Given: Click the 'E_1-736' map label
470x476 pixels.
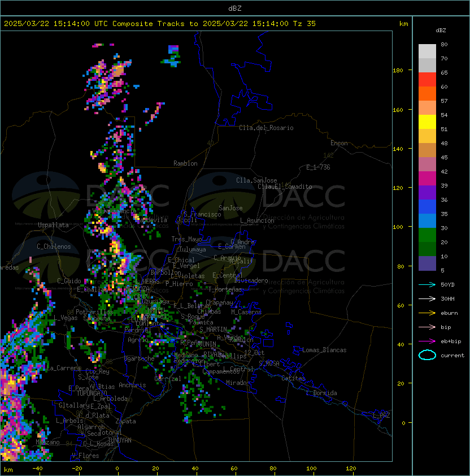Looking at the screenshot, I should (x=318, y=167).
